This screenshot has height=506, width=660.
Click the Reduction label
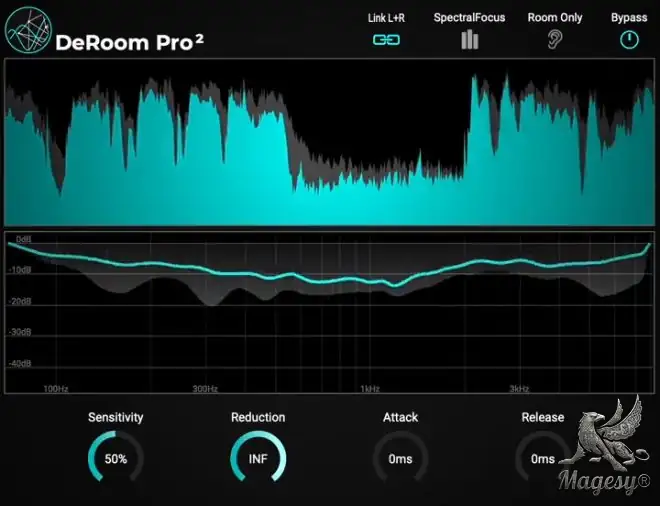258,417
